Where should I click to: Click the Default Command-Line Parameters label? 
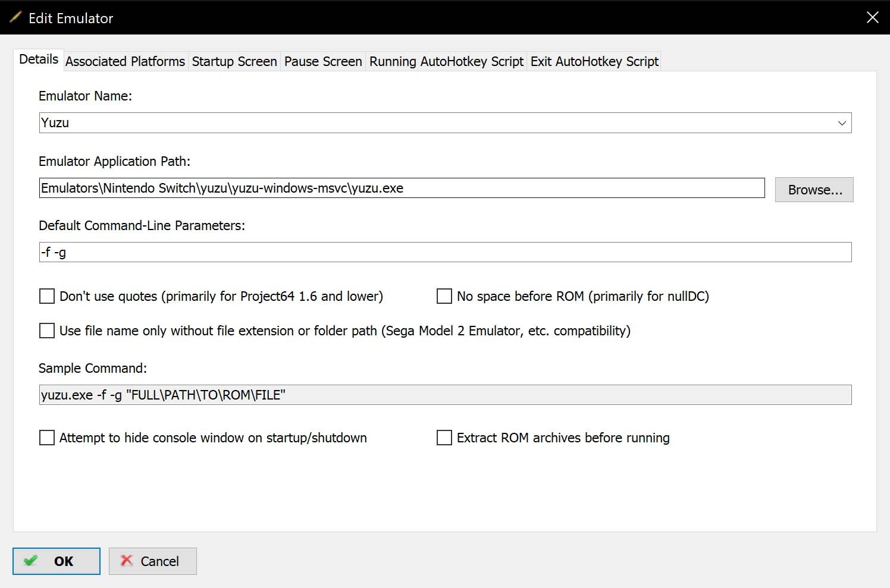[142, 225]
